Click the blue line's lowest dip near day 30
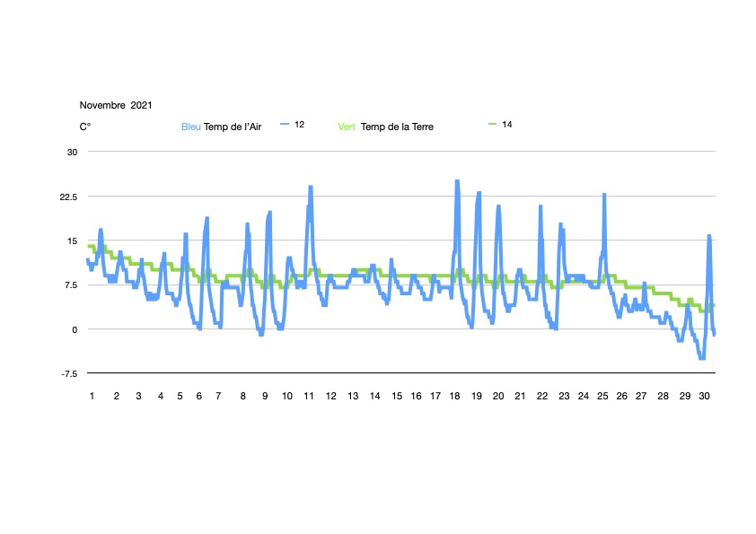756x534 pixels. click(702, 357)
